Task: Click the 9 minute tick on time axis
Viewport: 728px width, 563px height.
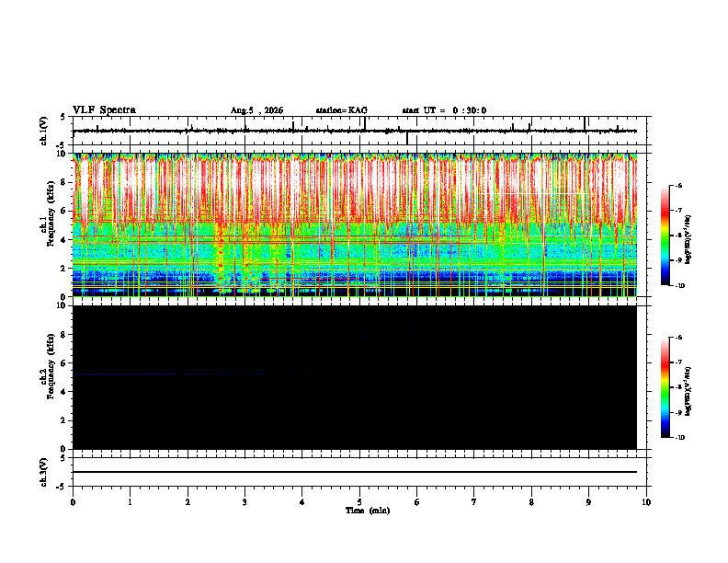Action: pyautogui.click(x=588, y=502)
